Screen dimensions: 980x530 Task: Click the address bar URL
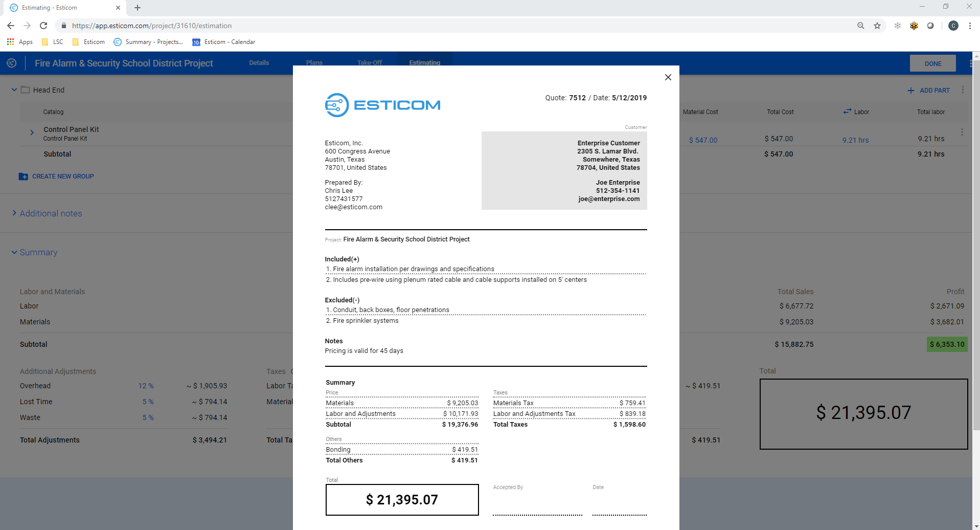[x=152, y=26]
